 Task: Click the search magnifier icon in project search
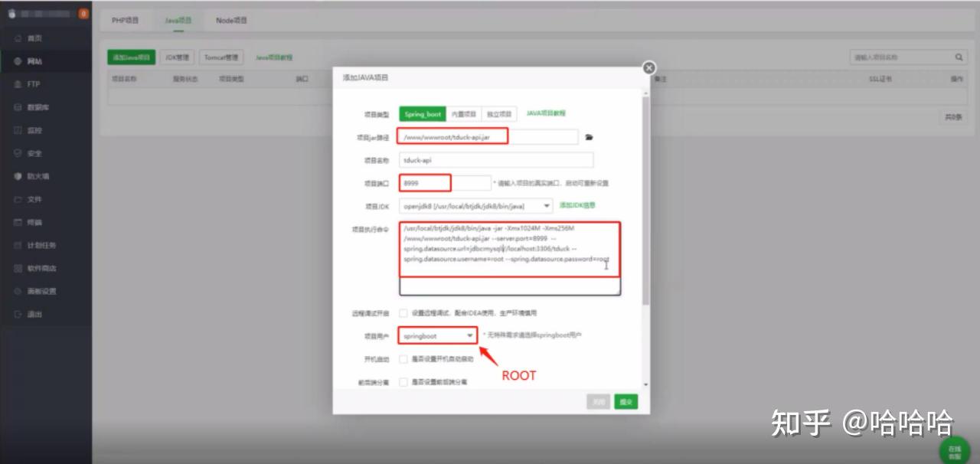(959, 57)
